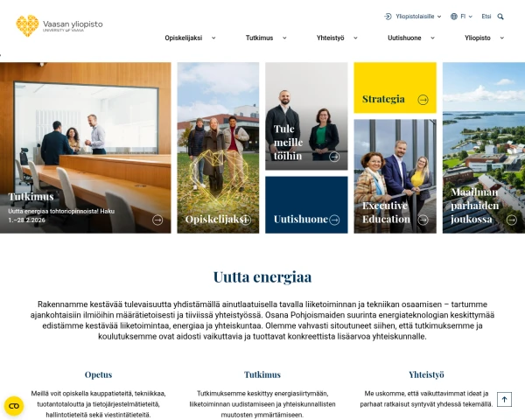
Task: Open the Tutkimus meeting room photo card
Action: click(x=86, y=148)
